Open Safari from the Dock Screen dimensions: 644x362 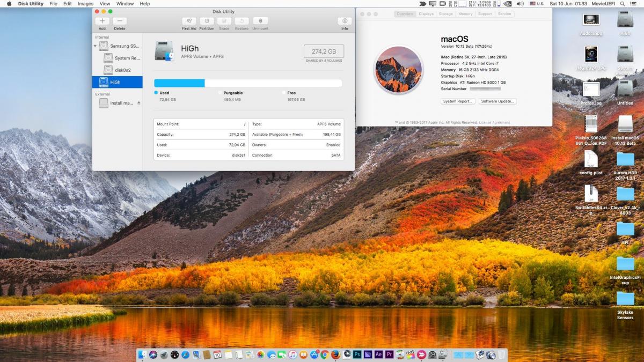tap(185, 354)
